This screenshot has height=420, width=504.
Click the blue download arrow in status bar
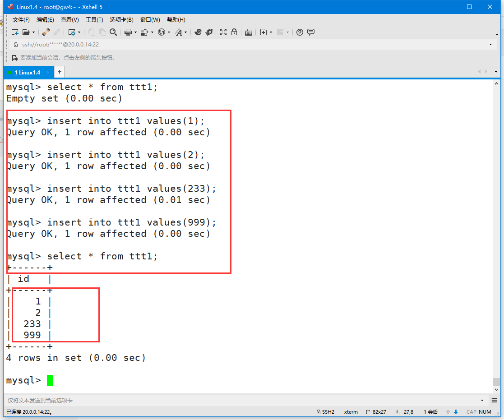(x=455, y=412)
